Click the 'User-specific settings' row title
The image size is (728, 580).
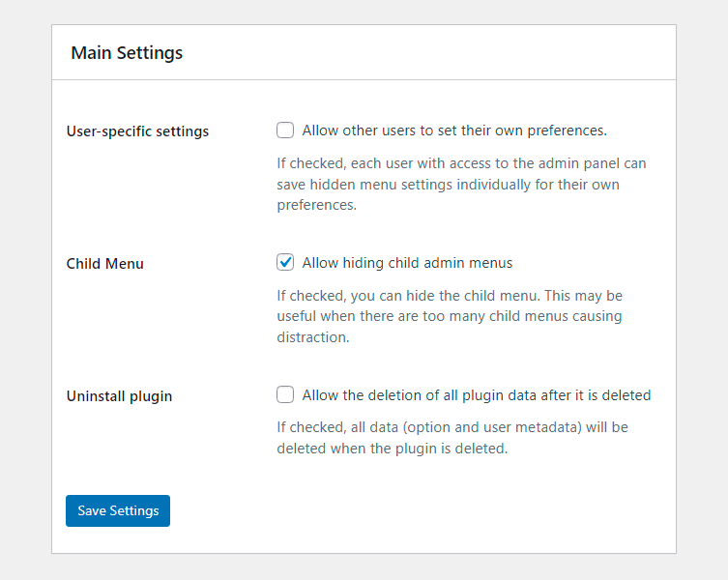[137, 131]
